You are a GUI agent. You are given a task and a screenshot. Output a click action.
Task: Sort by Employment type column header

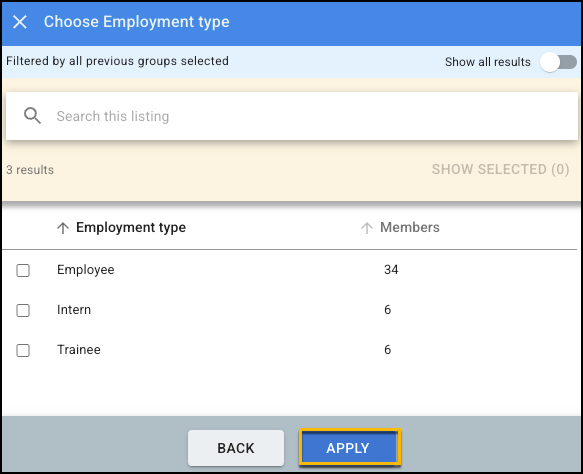click(131, 228)
